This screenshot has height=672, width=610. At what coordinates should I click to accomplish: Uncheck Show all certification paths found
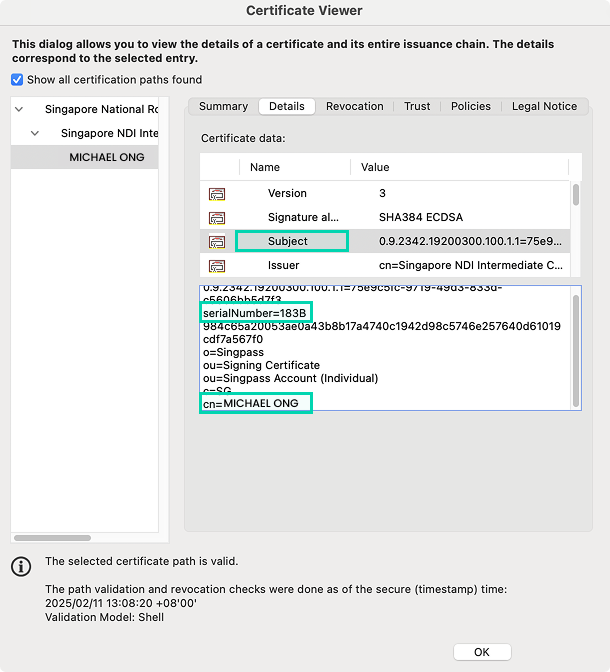pos(17,80)
